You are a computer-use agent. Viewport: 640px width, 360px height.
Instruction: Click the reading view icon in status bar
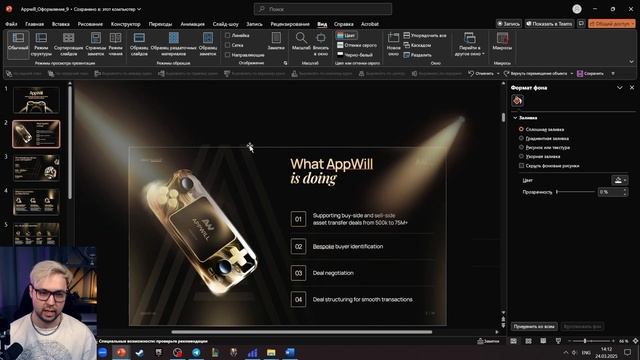click(543, 341)
